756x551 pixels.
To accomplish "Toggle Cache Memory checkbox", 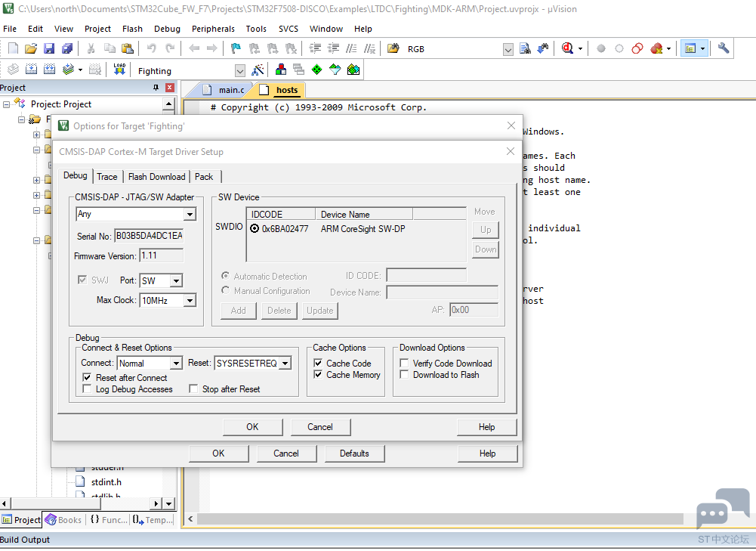I will click(318, 375).
